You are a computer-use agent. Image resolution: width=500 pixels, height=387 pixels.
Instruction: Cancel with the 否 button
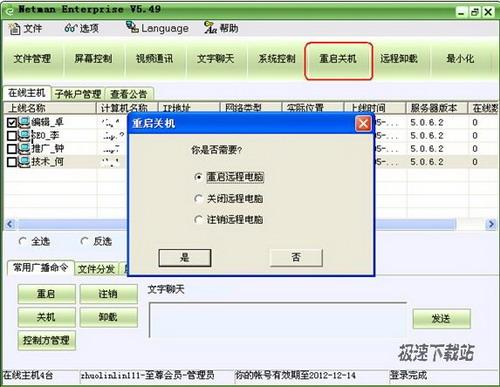tap(296, 257)
